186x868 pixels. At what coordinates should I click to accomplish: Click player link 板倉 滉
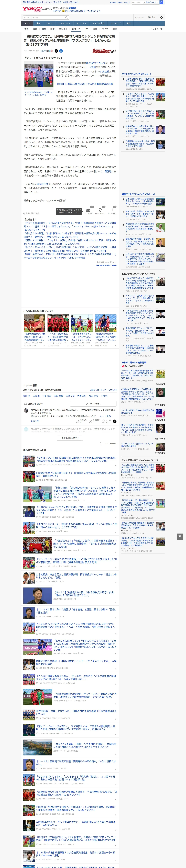pyautogui.click(x=27, y=396)
